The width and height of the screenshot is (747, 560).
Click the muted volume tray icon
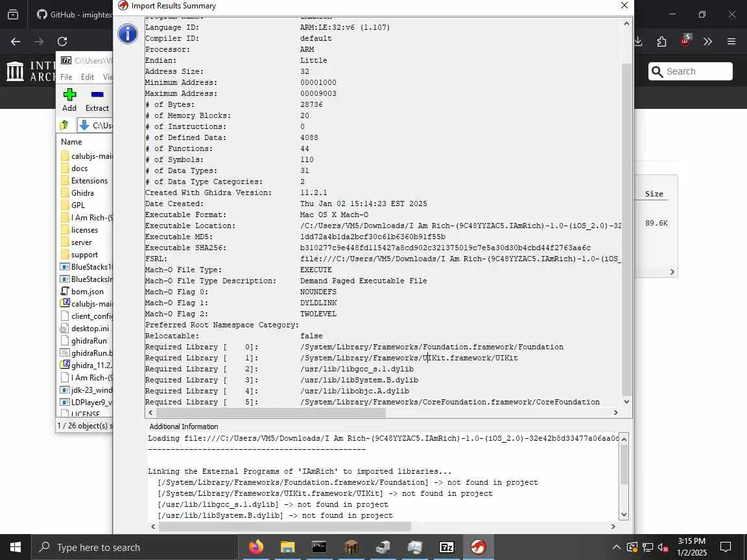pyautogui.click(x=663, y=547)
